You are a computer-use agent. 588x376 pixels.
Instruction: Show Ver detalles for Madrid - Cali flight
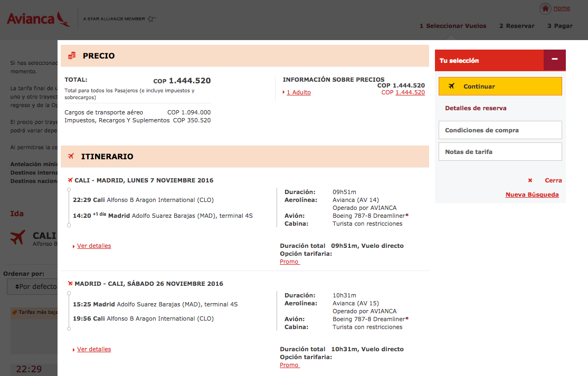94,349
